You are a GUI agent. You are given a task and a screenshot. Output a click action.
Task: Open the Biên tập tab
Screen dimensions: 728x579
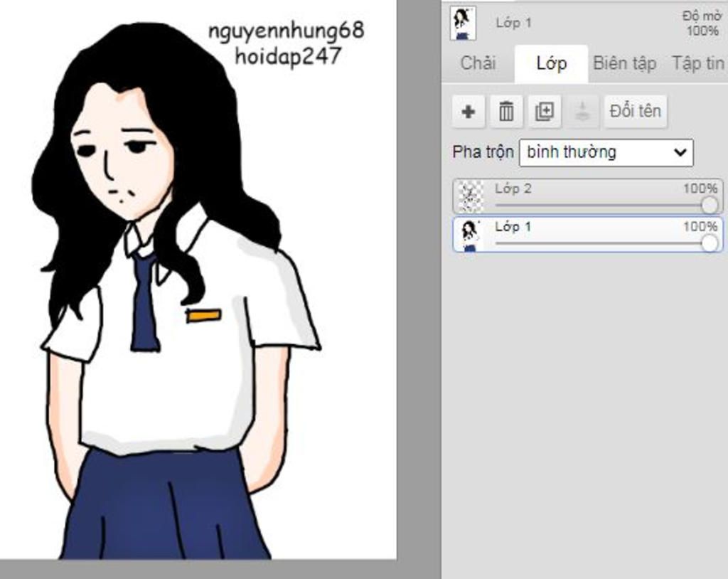coord(624,63)
